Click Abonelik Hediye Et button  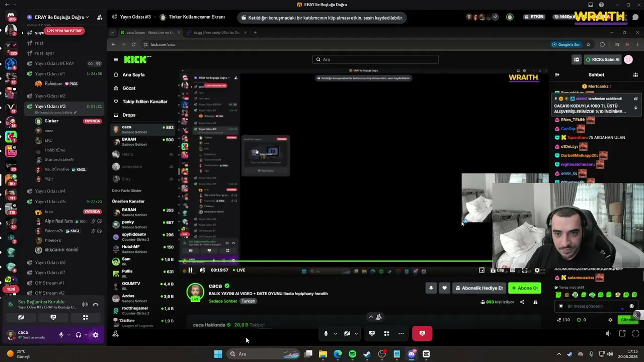479,288
